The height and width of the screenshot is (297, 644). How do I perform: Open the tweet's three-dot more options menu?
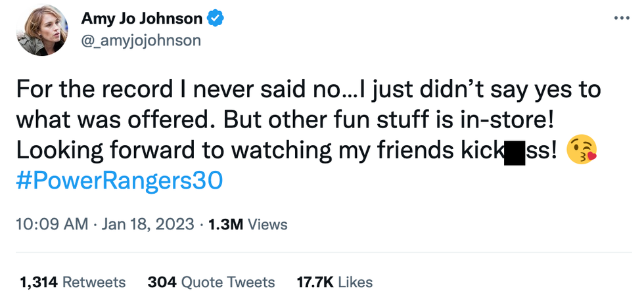[x=620, y=18]
